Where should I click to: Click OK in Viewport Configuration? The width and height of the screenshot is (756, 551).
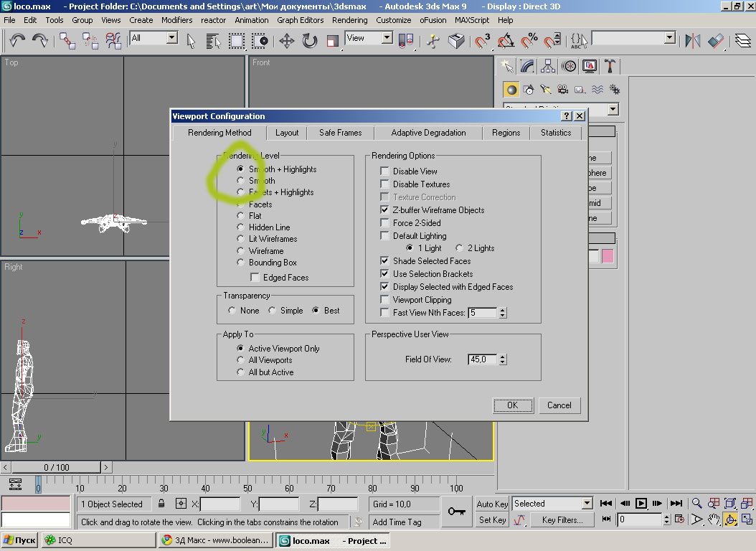(x=512, y=405)
